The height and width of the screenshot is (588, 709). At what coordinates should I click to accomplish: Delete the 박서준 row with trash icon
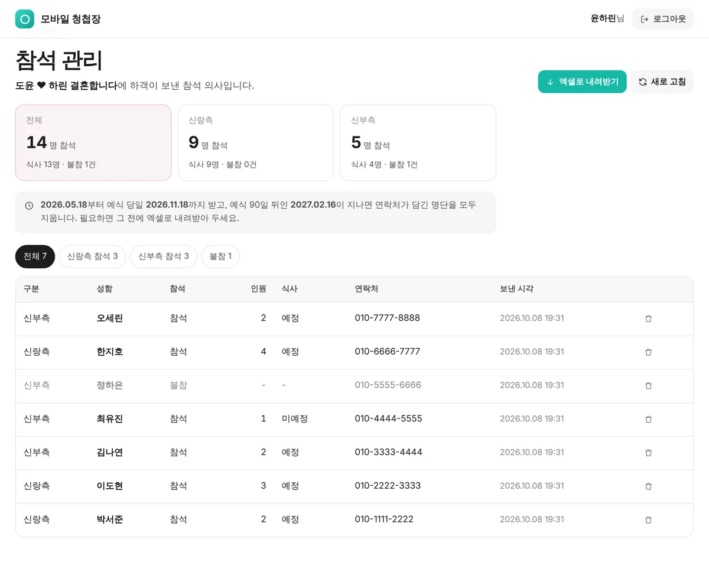[x=648, y=520]
